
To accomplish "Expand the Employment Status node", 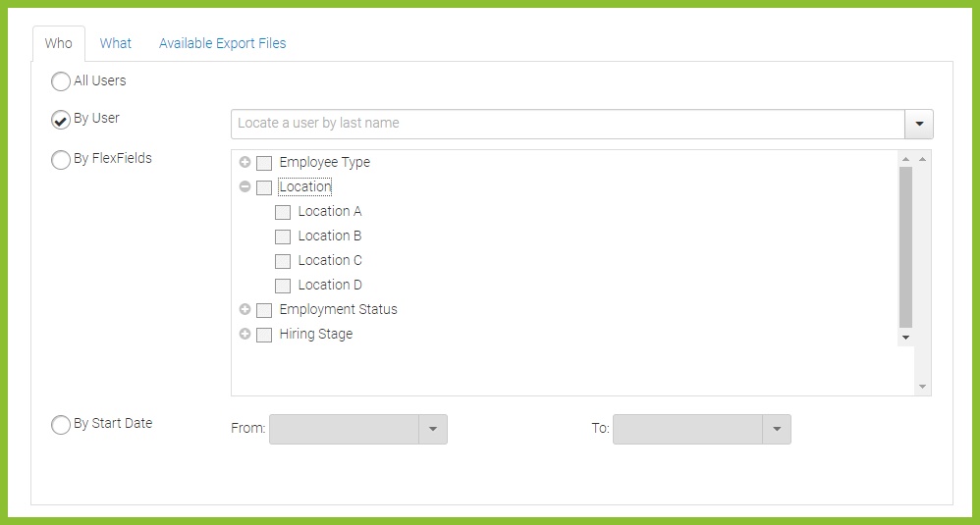I will click(245, 309).
